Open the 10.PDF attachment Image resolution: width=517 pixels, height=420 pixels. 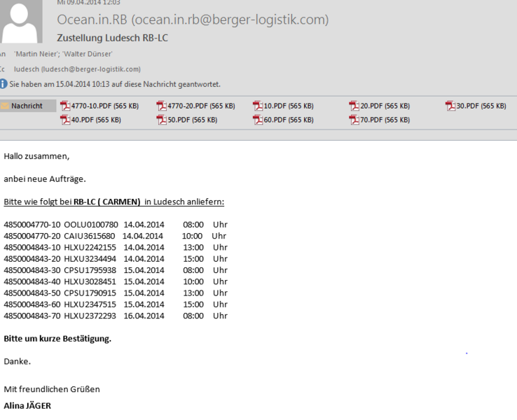click(x=283, y=106)
